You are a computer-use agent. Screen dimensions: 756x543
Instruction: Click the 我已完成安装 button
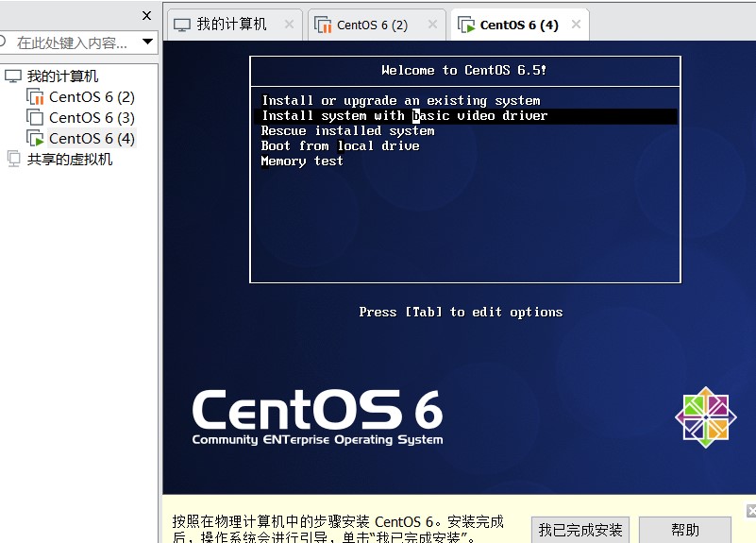tap(580, 530)
